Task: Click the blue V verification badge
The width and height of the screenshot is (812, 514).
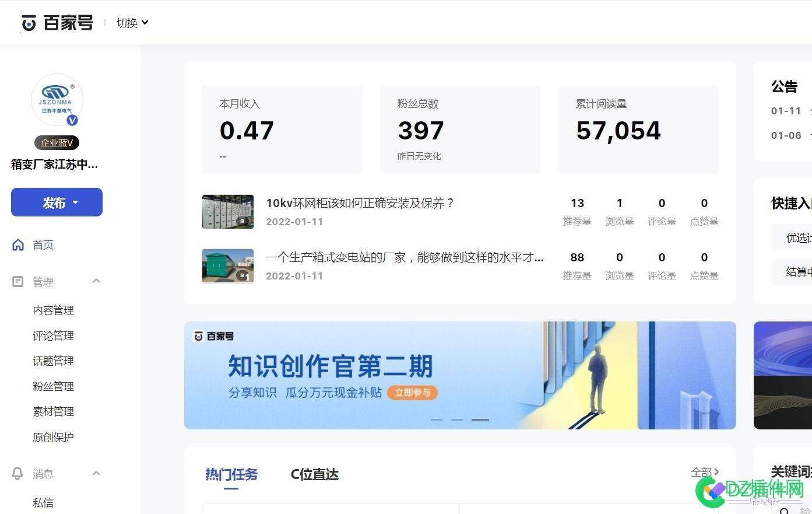Action: tap(72, 120)
